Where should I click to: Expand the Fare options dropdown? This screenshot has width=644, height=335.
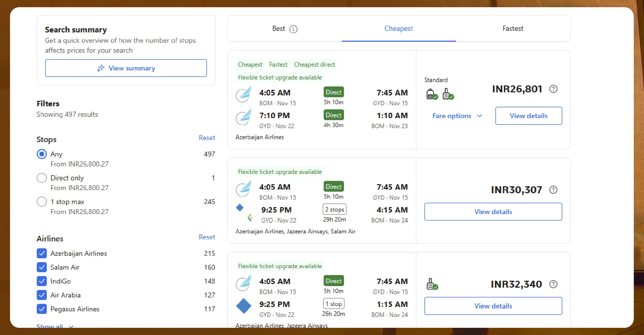pyautogui.click(x=457, y=116)
